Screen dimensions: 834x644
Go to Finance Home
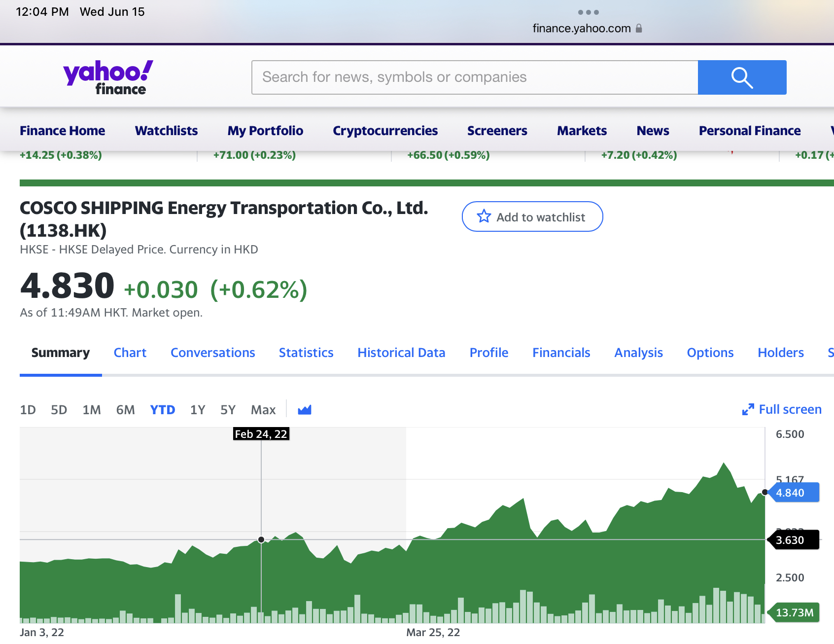pyautogui.click(x=63, y=131)
